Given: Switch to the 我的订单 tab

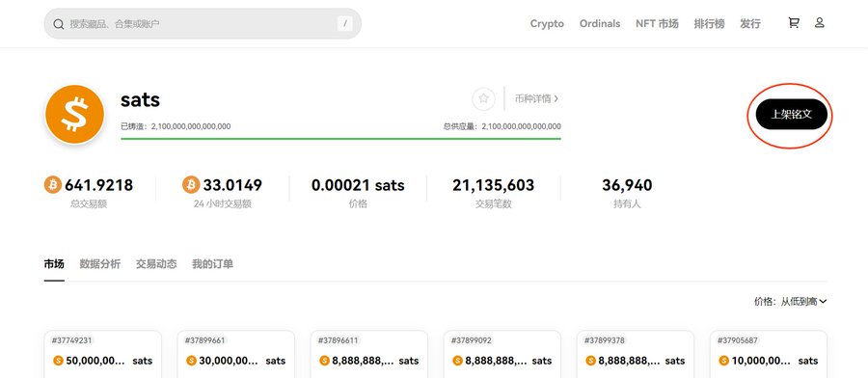Looking at the screenshot, I should [x=212, y=264].
